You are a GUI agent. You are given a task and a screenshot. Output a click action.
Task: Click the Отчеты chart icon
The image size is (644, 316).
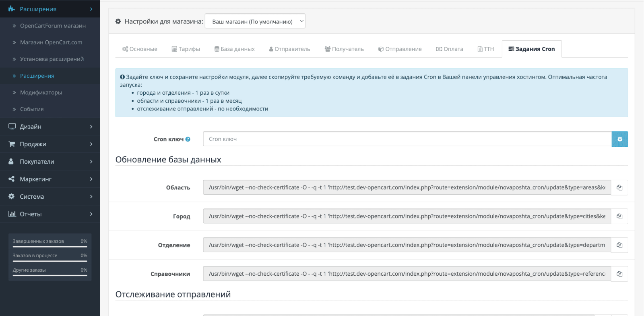click(12, 214)
